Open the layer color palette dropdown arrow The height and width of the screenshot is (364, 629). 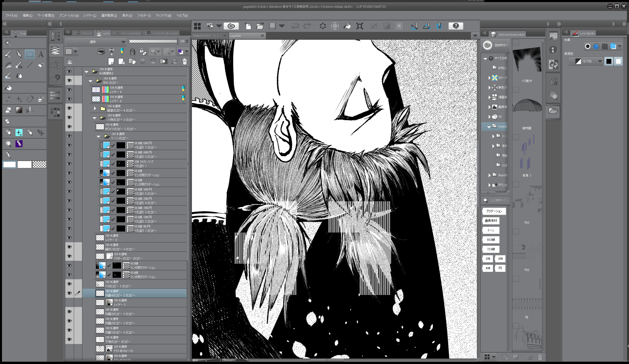[187, 51]
